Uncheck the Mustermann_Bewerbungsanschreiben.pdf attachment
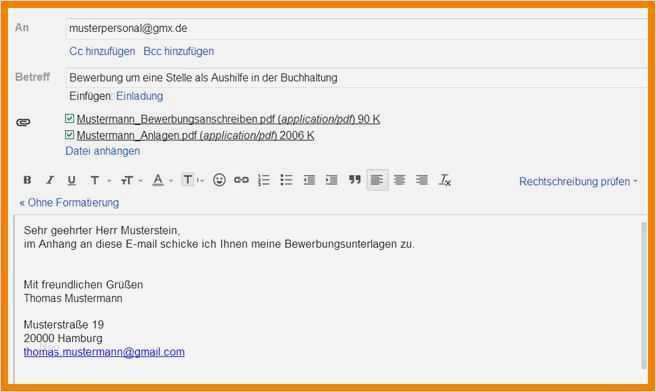The height and width of the screenshot is (392, 656). point(69,118)
